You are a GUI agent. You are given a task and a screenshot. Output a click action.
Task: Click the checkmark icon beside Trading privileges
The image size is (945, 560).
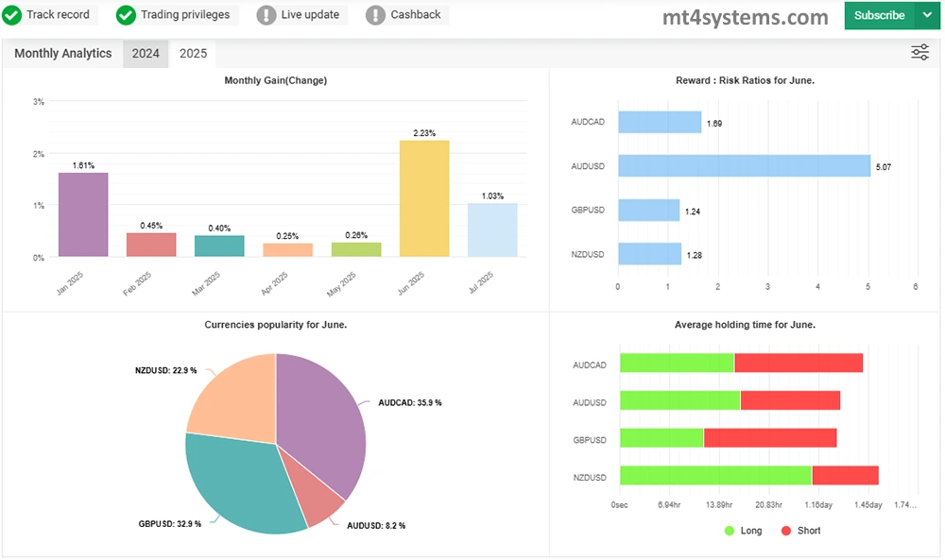(x=124, y=14)
